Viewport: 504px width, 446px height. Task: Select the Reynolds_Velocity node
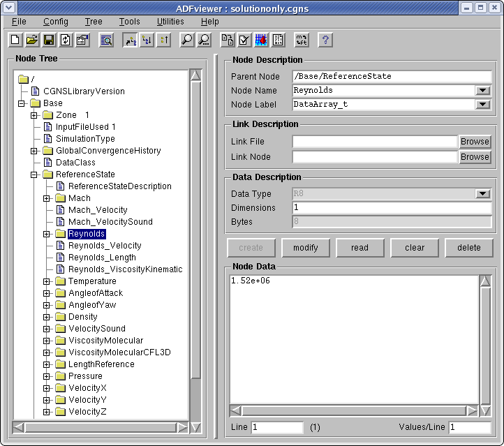click(x=105, y=246)
